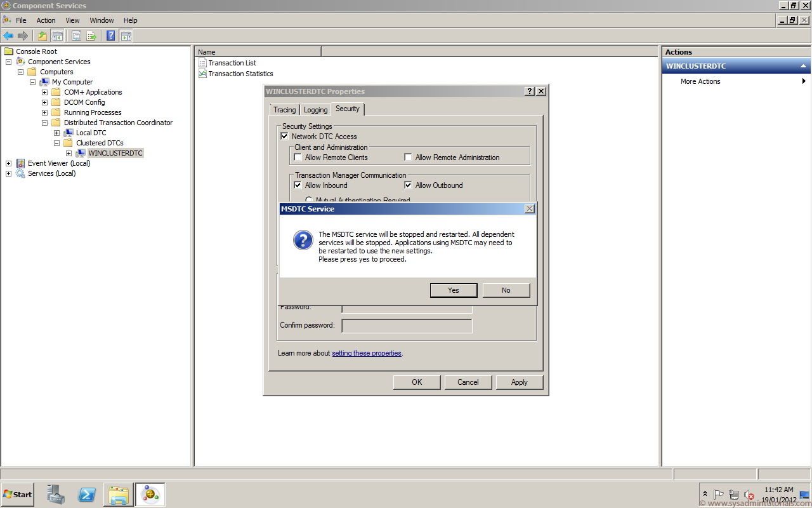
Task: Open the Component Services taskbar icon
Action: pyautogui.click(x=150, y=494)
